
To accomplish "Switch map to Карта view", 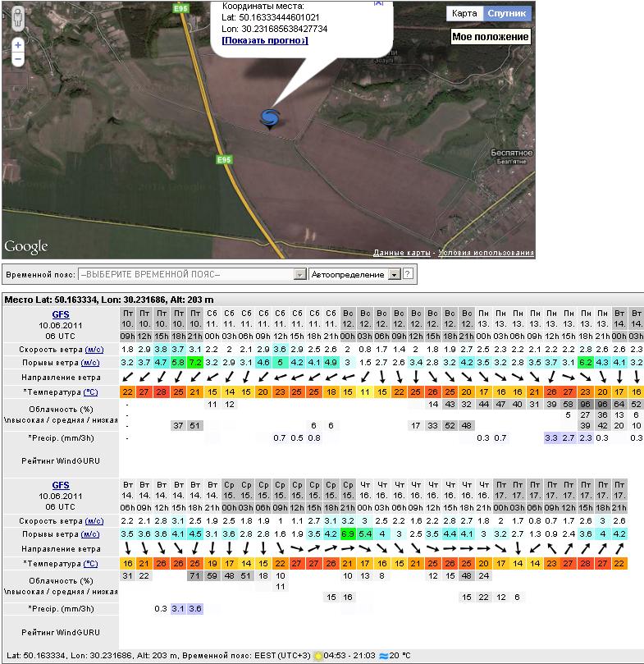I will coord(464,14).
